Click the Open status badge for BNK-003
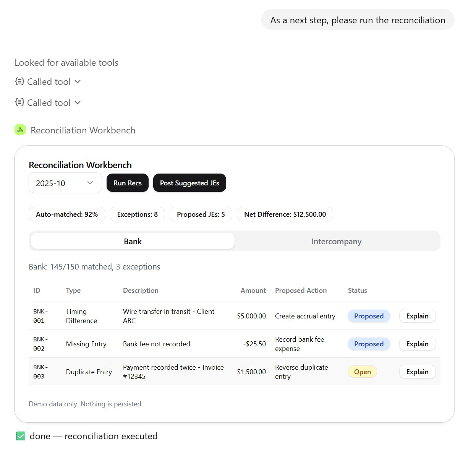 [362, 372]
